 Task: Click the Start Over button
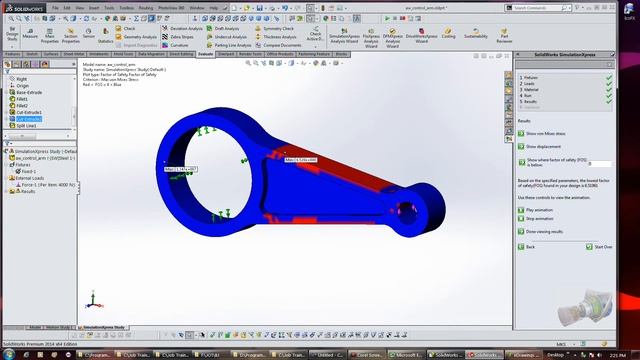pos(599,247)
